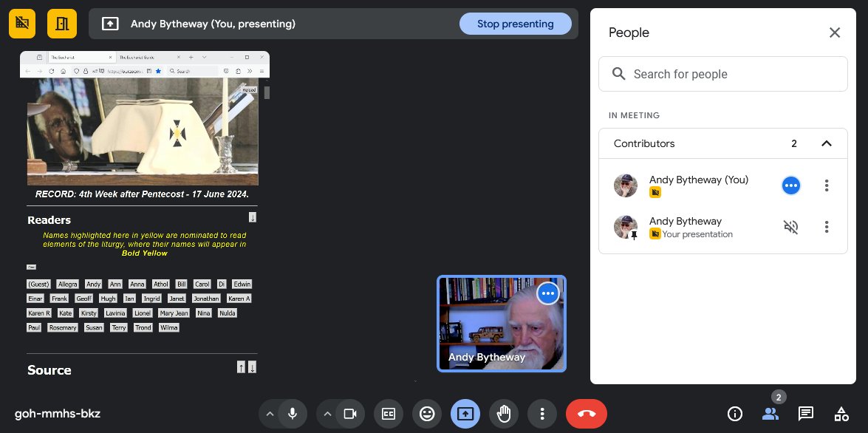Open the emoji reactions button

click(x=427, y=414)
